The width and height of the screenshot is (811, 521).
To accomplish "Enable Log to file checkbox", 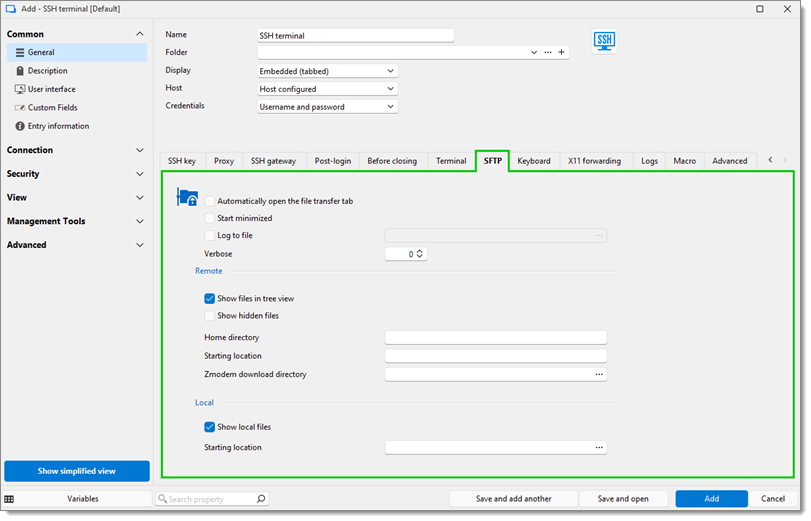I will click(209, 235).
